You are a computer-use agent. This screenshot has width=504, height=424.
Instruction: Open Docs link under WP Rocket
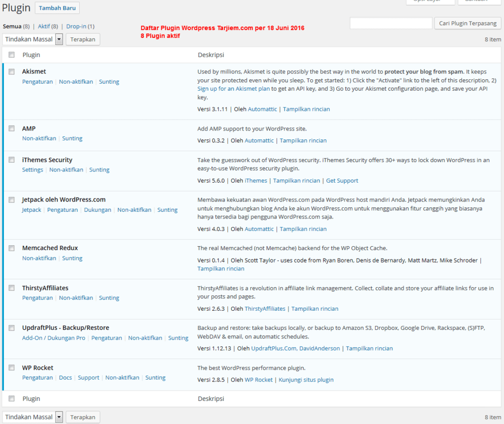(65, 378)
